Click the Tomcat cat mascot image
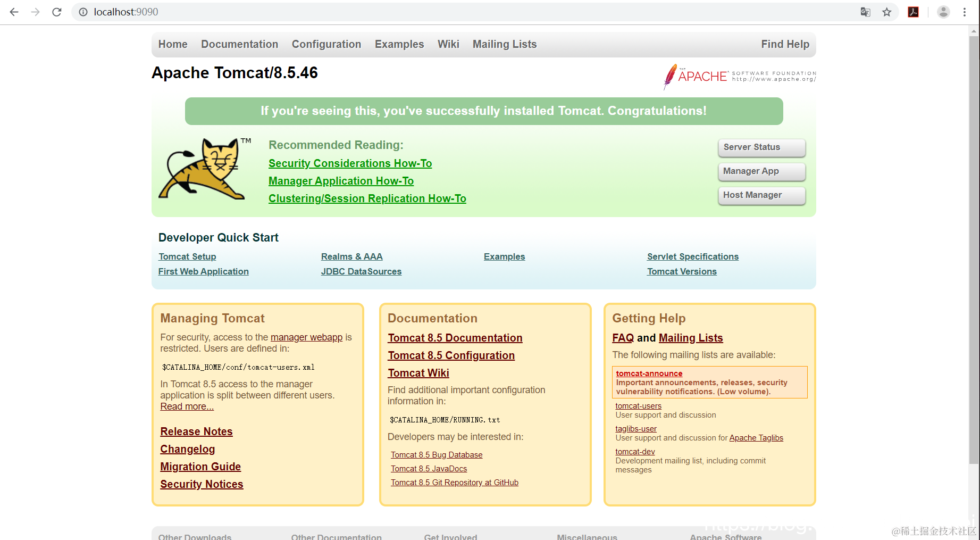Image resolution: width=980 pixels, height=540 pixels. point(205,169)
